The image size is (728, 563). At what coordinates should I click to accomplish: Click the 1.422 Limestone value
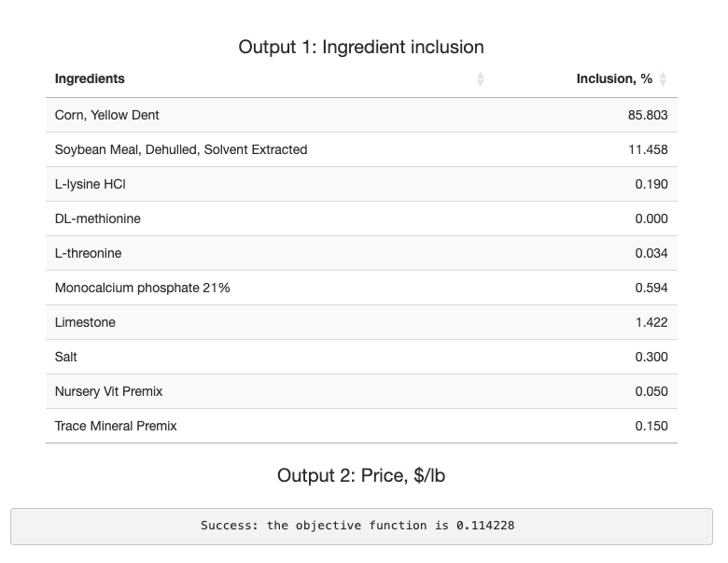[x=651, y=322]
